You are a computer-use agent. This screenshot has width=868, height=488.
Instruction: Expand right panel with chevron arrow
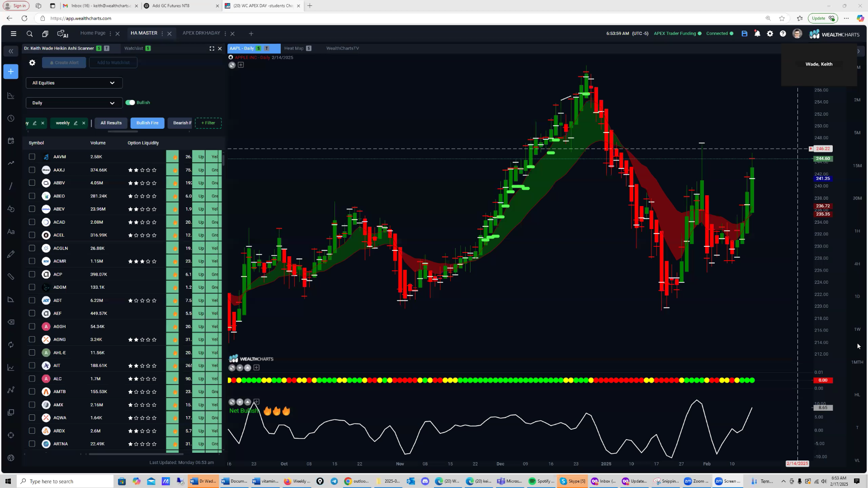pos(859,52)
